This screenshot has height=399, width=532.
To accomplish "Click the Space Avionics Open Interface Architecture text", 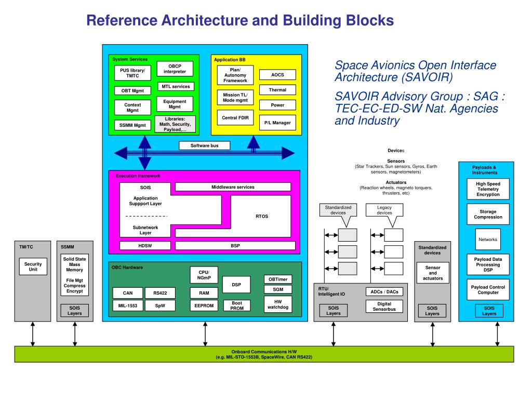I will point(415,71).
